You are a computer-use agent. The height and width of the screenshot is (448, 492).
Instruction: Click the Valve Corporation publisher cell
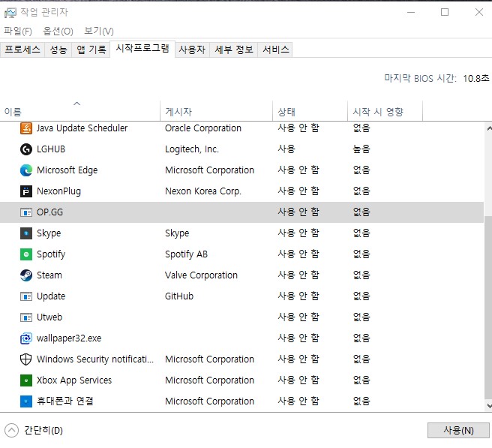201,275
